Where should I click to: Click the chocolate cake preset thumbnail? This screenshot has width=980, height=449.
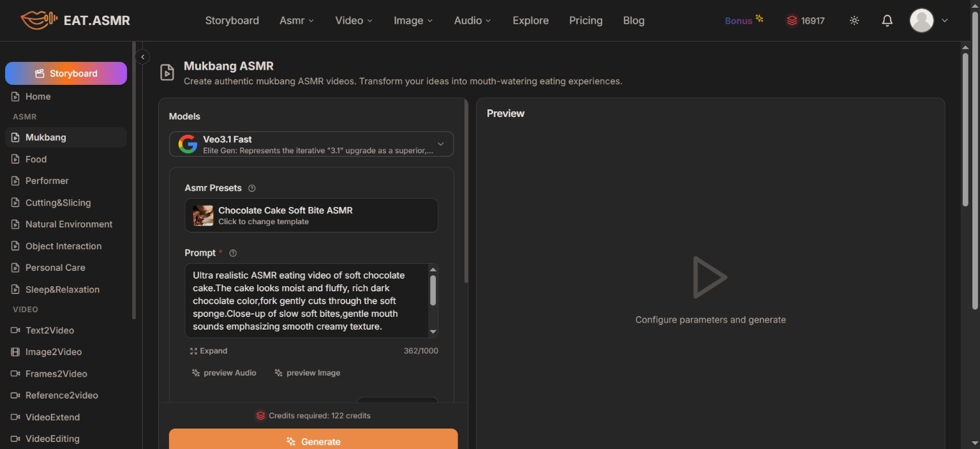203,215
